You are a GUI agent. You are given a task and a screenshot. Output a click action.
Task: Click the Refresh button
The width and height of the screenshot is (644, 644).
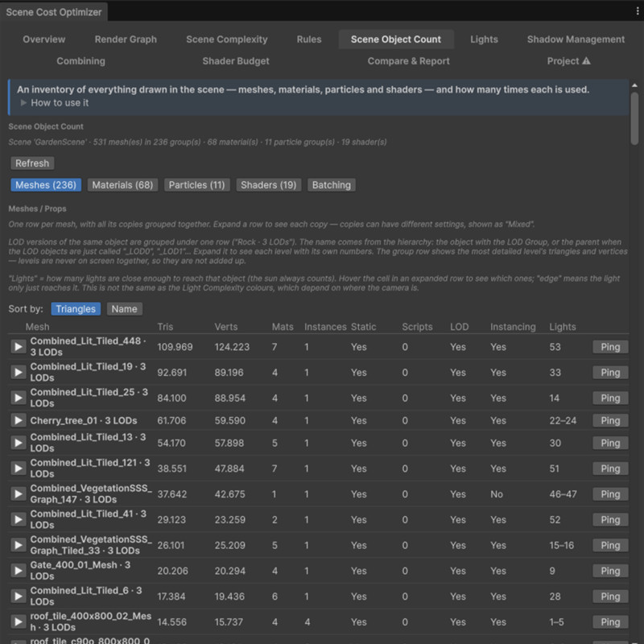click(32, 163)
